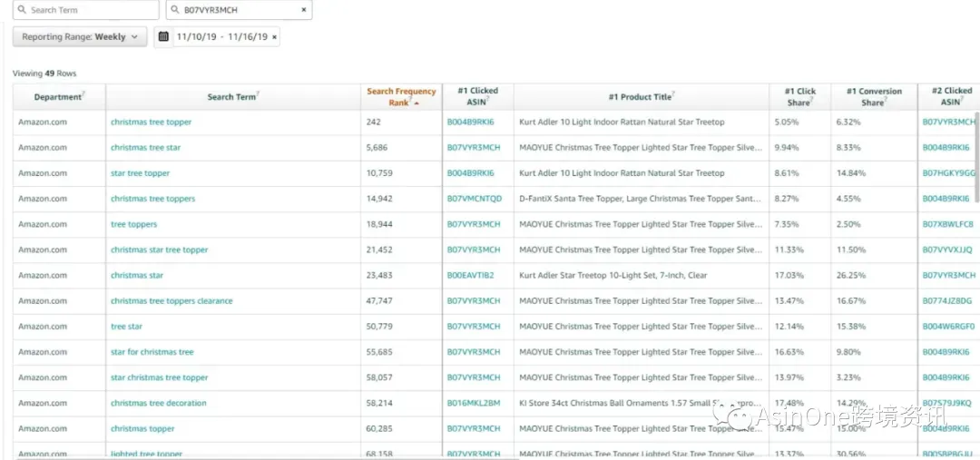This screenshot has width=980, height=460.
Task: Open the tree toppers search term link
Action: [133, 224]
